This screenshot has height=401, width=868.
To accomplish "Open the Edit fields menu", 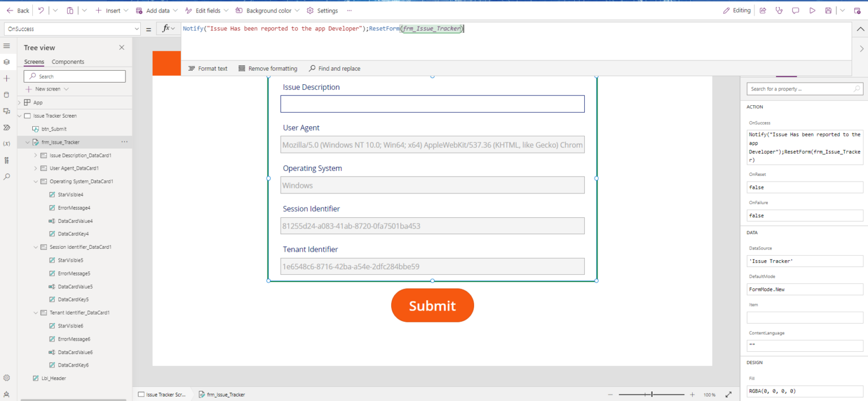I will point(206,10).
